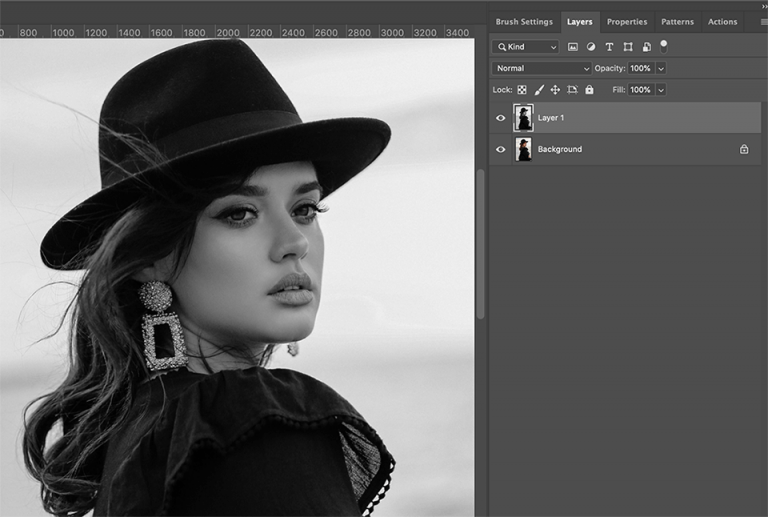The height and width of the screenshot is (517, 768).
Task: Toggle layer filtering on/off switch
Action: (x=663, y=46)
